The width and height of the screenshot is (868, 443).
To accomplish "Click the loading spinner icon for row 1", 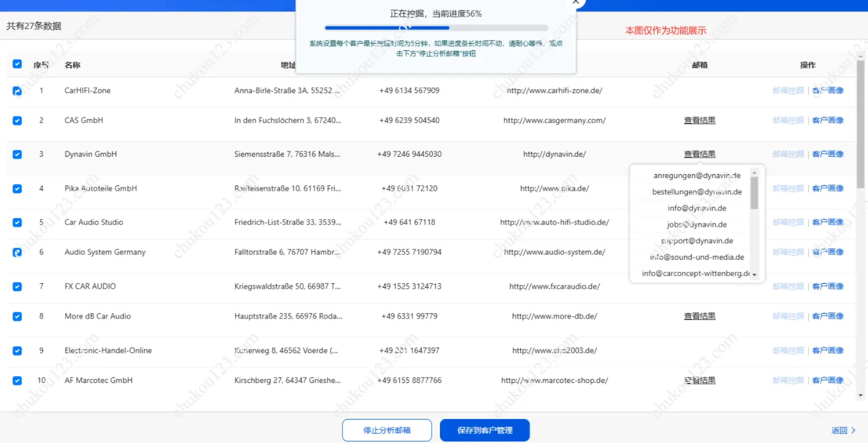I will (17, 91).
